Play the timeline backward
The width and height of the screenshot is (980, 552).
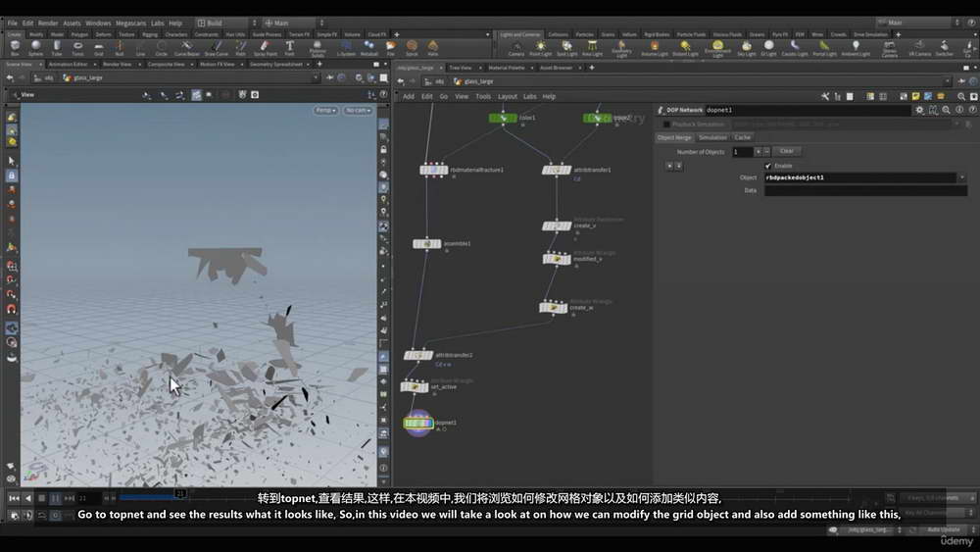click(28, 498)
